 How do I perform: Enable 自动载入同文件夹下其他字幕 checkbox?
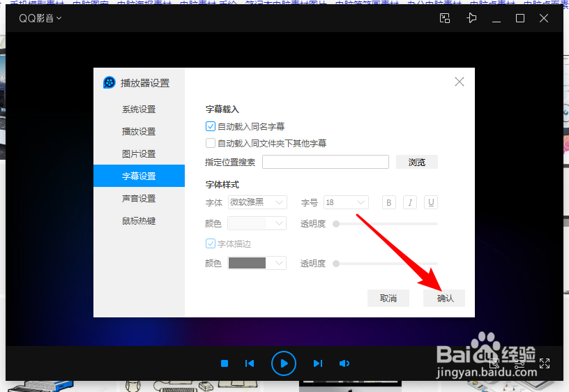[x=211, y=143]
